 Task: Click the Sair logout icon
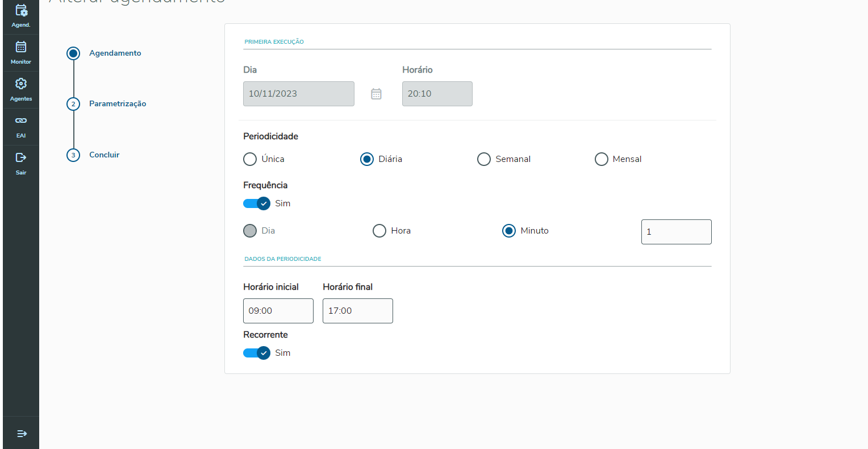(21, 163)
